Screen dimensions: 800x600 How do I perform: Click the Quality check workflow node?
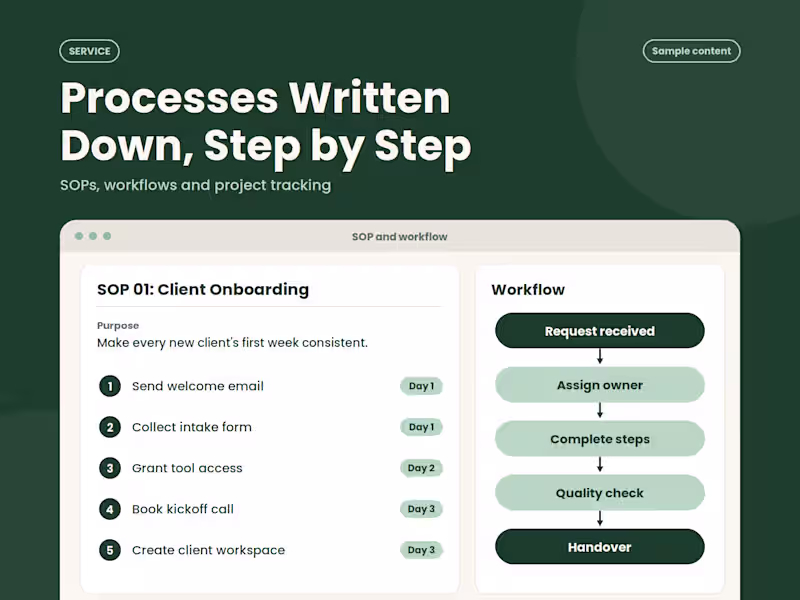click(599, 493)
